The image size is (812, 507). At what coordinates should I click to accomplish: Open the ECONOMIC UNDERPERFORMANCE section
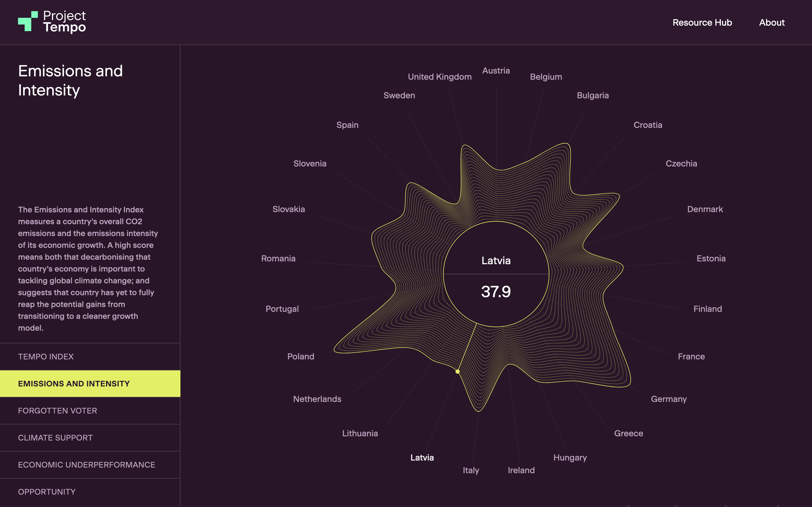pyautogui.click(x=87, y=465)
